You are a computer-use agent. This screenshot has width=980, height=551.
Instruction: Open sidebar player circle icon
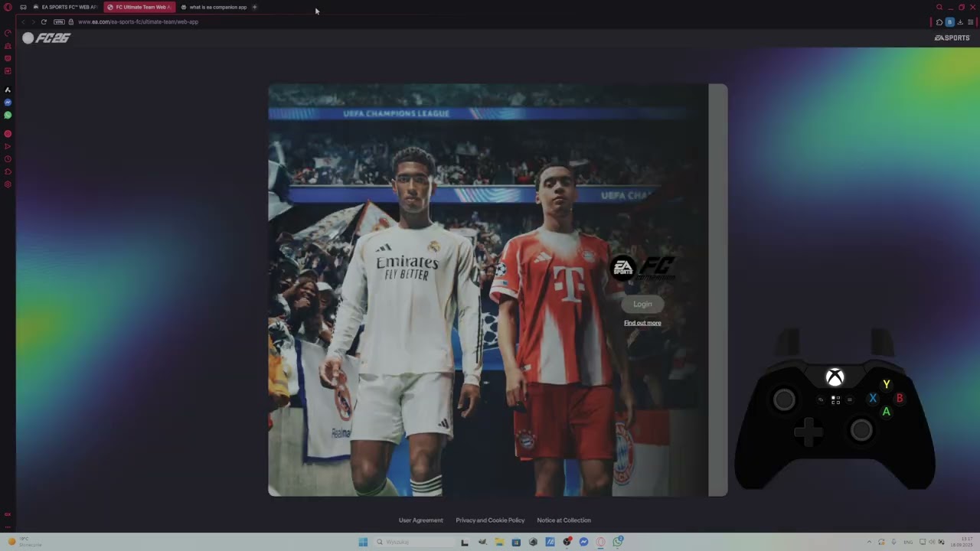[x=8, y=134]
